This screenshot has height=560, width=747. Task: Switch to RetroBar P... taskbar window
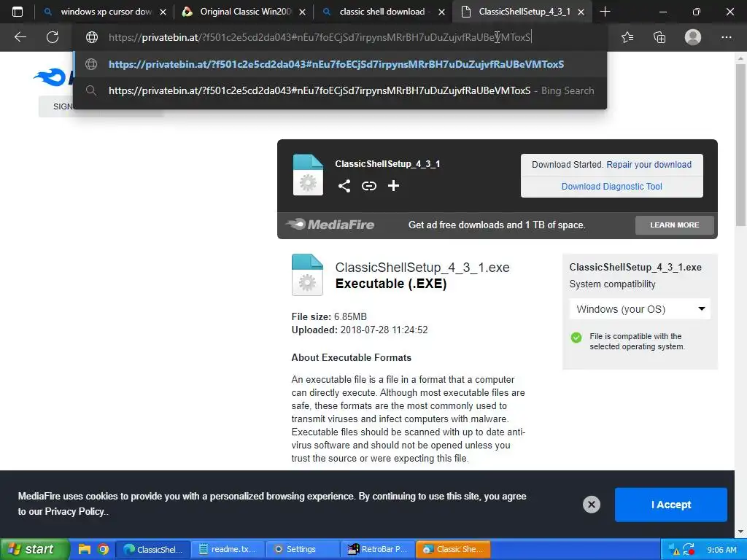click(378, 549)
